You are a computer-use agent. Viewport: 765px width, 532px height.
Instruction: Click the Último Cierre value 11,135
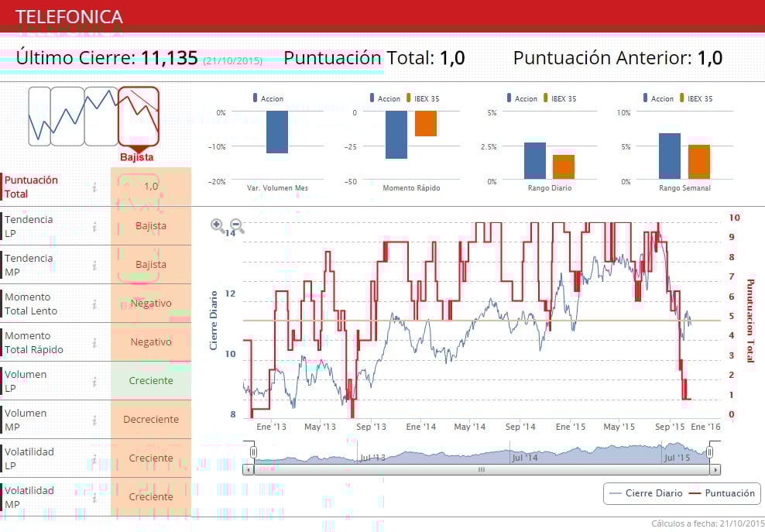[x=170, y=57]
